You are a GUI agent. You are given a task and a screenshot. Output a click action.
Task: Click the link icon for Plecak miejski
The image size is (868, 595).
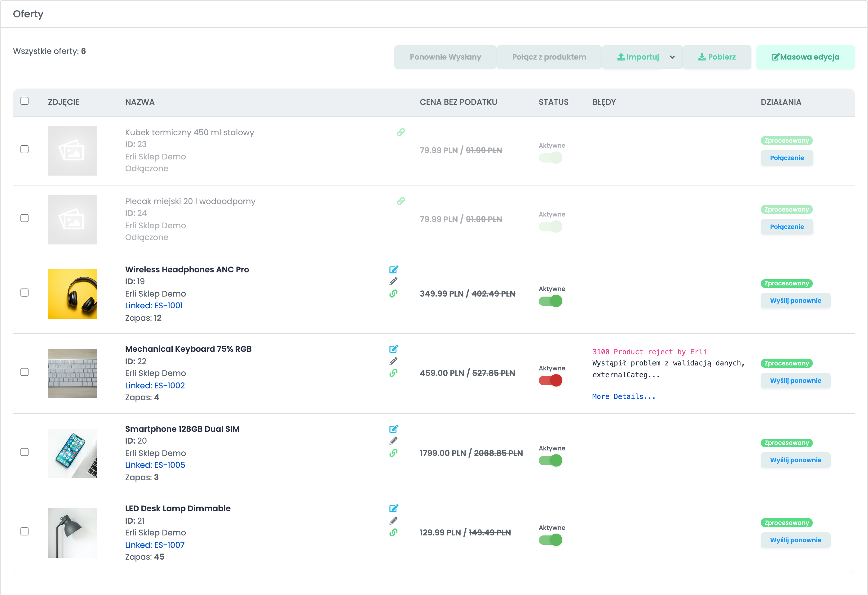tap(401, 201)
